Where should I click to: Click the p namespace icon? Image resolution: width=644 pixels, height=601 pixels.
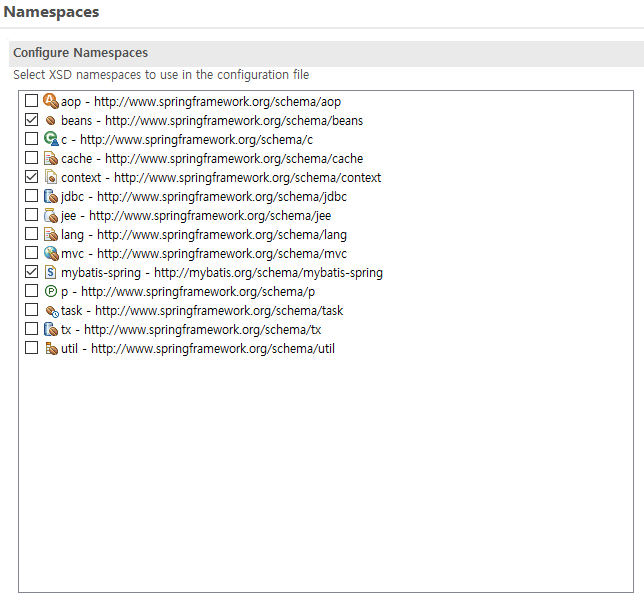pos(50,291)
